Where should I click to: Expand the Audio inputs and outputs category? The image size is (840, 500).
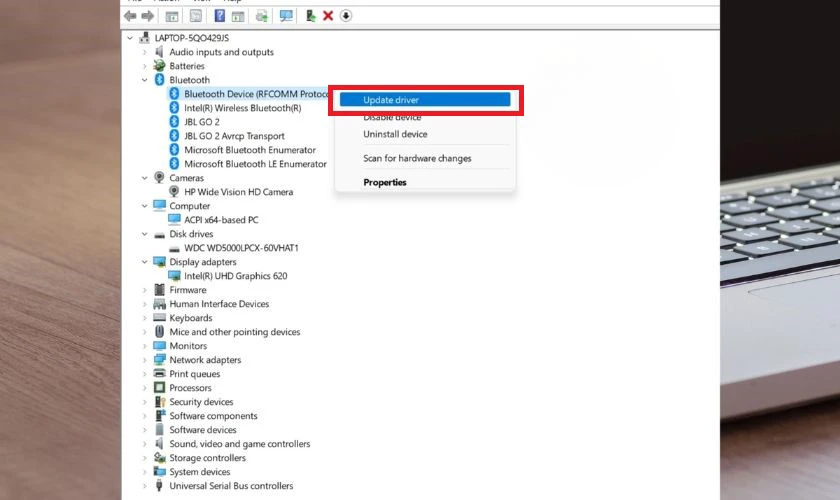coord(144,52)
